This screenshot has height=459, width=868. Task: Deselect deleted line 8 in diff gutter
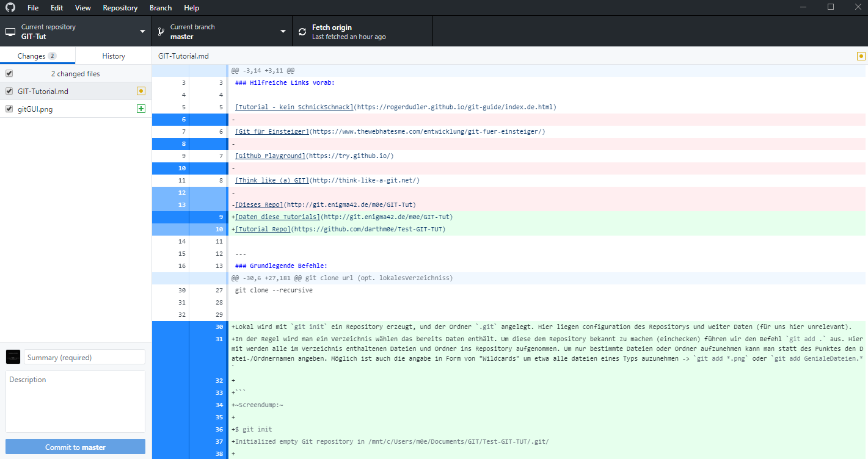(x=189, y=143)
